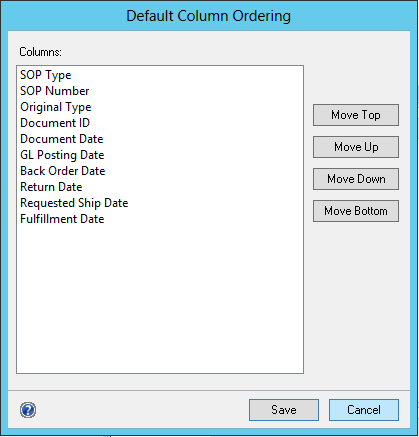Click the Move Up button
419x437 pixels.
point(356,147)
